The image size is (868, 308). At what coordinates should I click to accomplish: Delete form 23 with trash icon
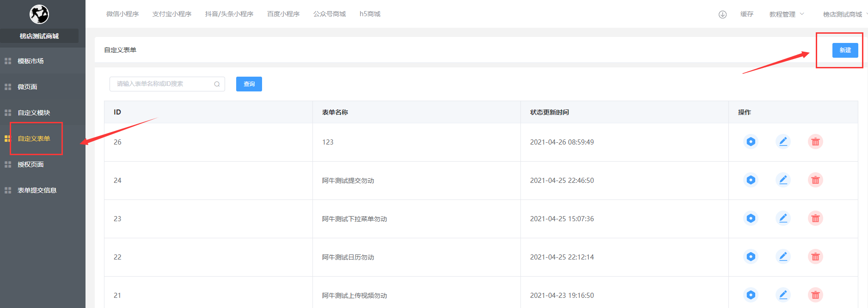coord(815,218)
